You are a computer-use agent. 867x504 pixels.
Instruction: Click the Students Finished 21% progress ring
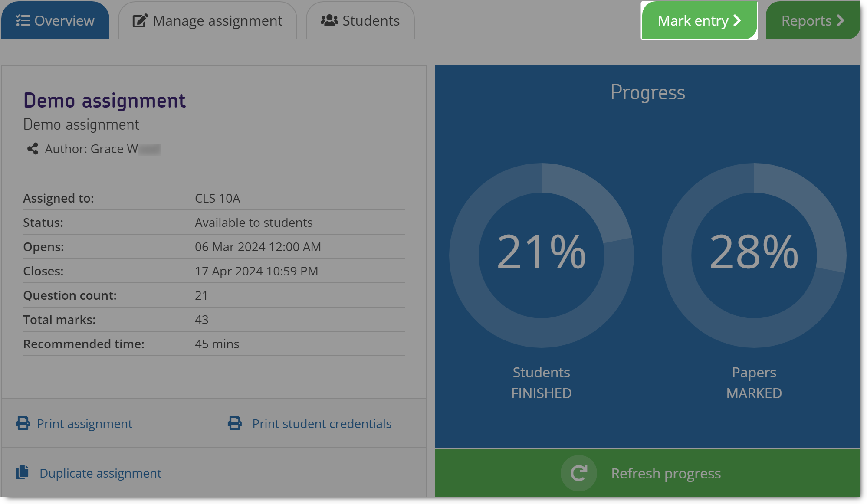coord(541,255)
